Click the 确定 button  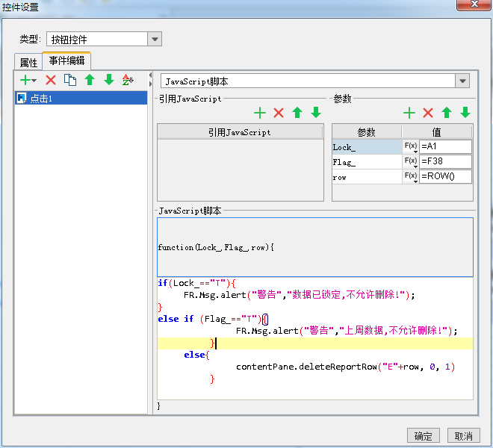424,436
